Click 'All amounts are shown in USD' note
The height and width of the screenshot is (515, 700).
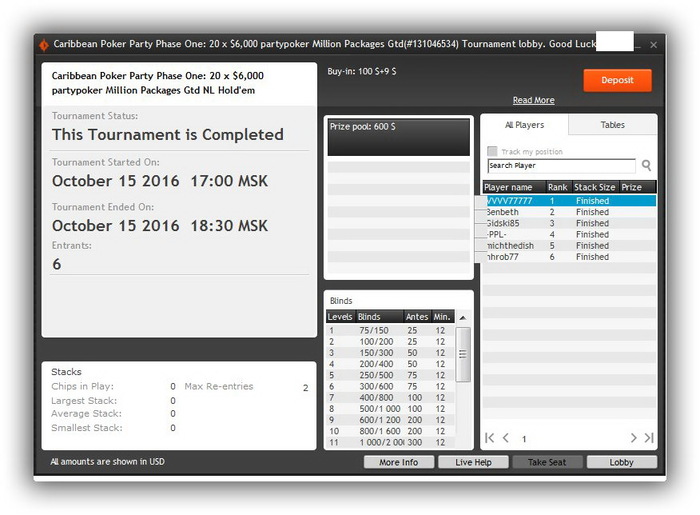(x=107, y=461)
